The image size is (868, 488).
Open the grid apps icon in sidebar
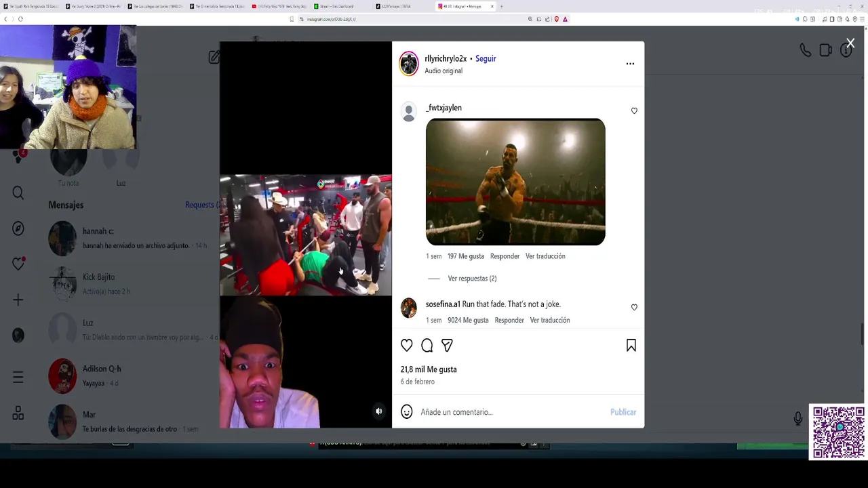[x=18, y=413]
